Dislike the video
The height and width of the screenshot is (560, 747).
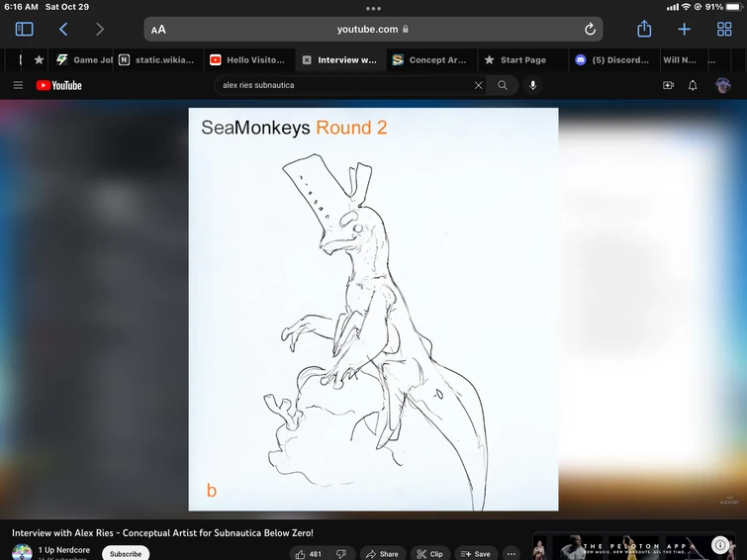[341, 554]
